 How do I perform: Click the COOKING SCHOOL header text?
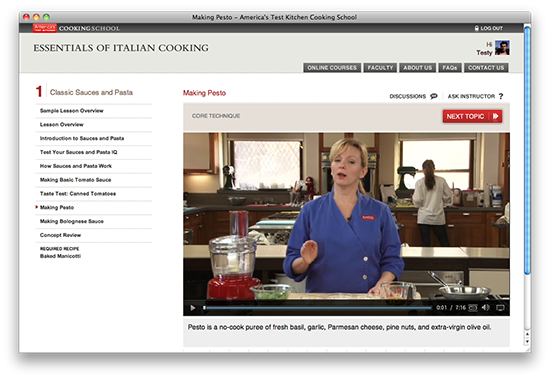tap(89, 28)
